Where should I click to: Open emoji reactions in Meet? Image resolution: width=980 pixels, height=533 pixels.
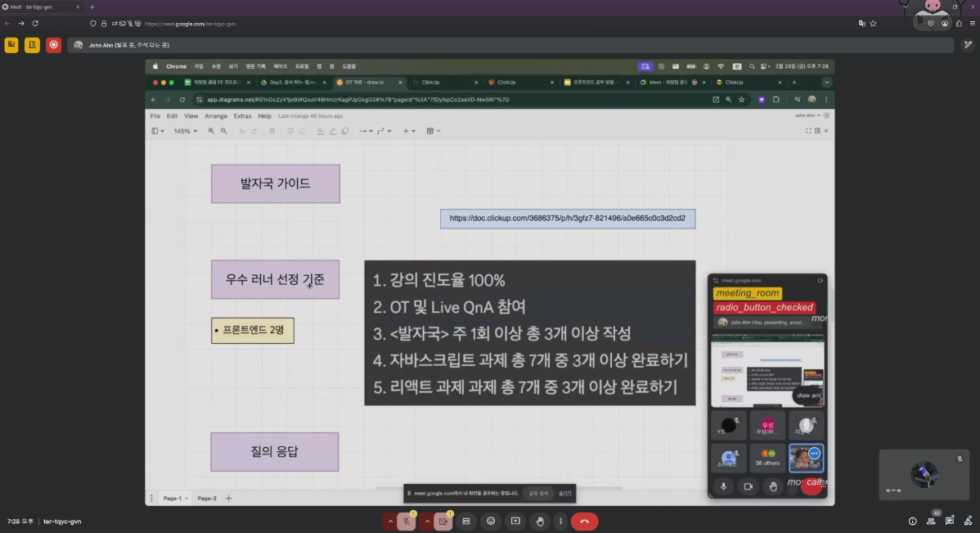pyautogui.click(x=491, y=521)
